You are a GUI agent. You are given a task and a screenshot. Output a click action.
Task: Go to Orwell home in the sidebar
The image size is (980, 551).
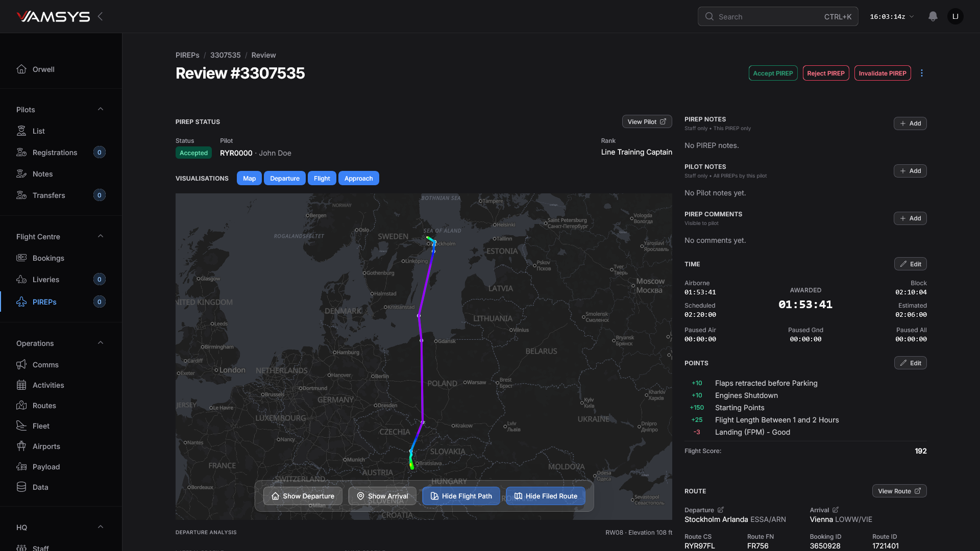point(43,69)
